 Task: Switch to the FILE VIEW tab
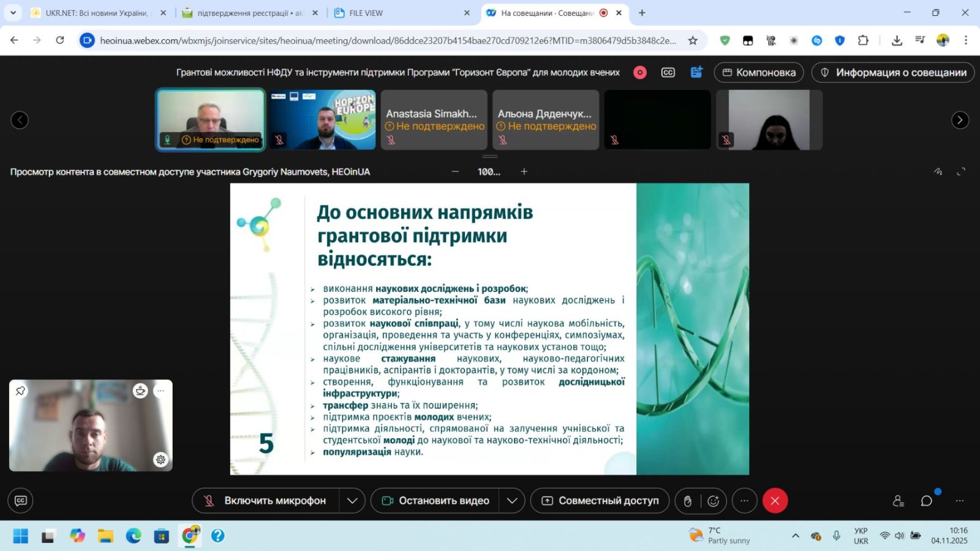click(x=366, y=13)
